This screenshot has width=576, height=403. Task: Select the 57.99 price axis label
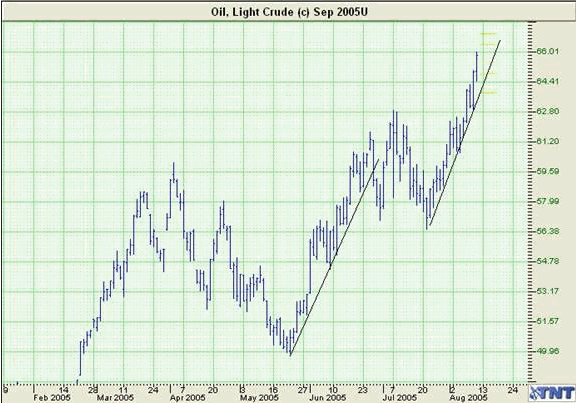point(548,201)
